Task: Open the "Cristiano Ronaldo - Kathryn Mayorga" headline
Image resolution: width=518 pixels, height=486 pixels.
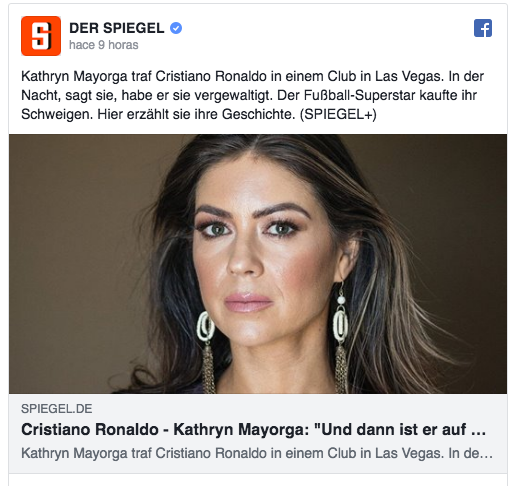Action: (253, 429)
